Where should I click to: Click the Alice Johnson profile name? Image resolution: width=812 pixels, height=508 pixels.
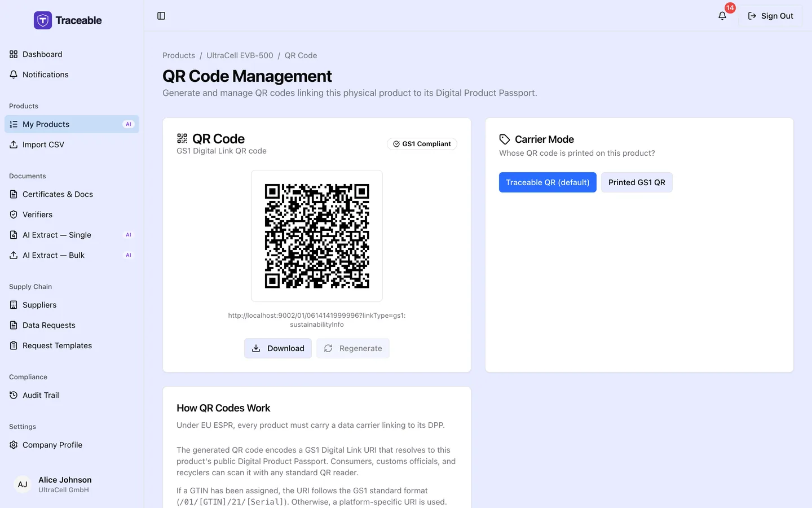(65, 480)
